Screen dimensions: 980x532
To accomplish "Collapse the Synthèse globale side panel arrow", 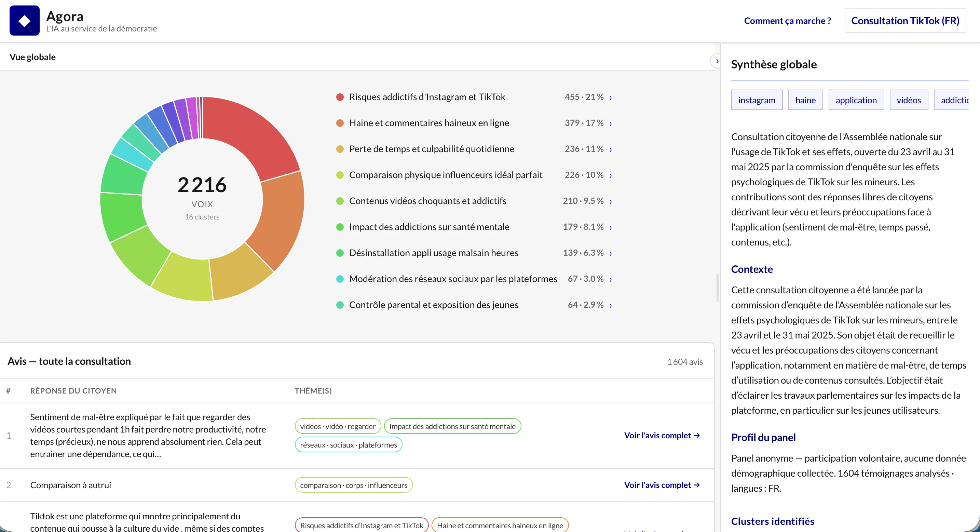I will tap(717, 61).
